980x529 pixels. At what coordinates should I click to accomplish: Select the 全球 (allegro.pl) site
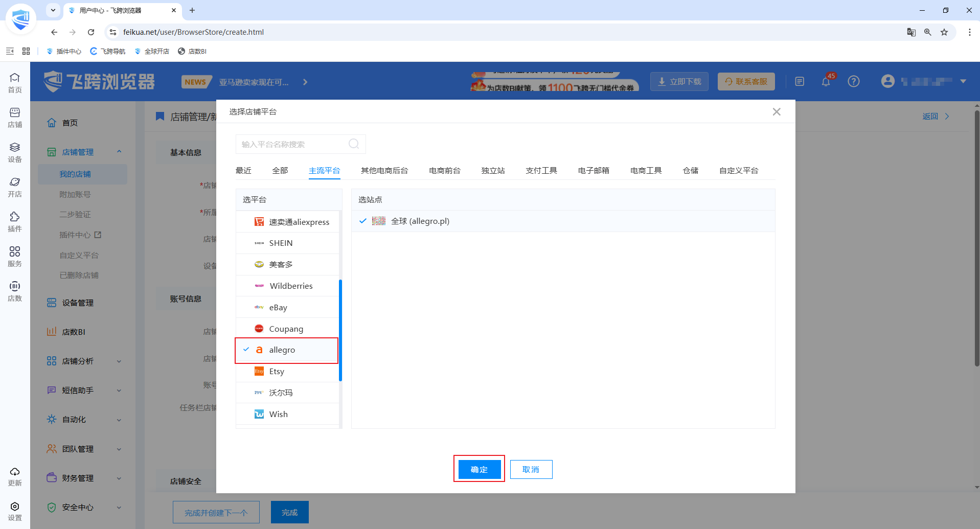tap(563, 221)
